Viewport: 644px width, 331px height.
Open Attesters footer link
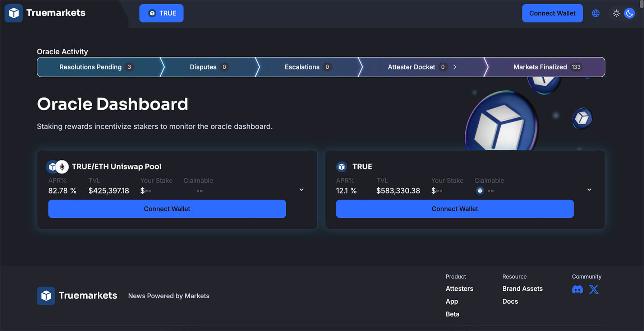[459, 289]
